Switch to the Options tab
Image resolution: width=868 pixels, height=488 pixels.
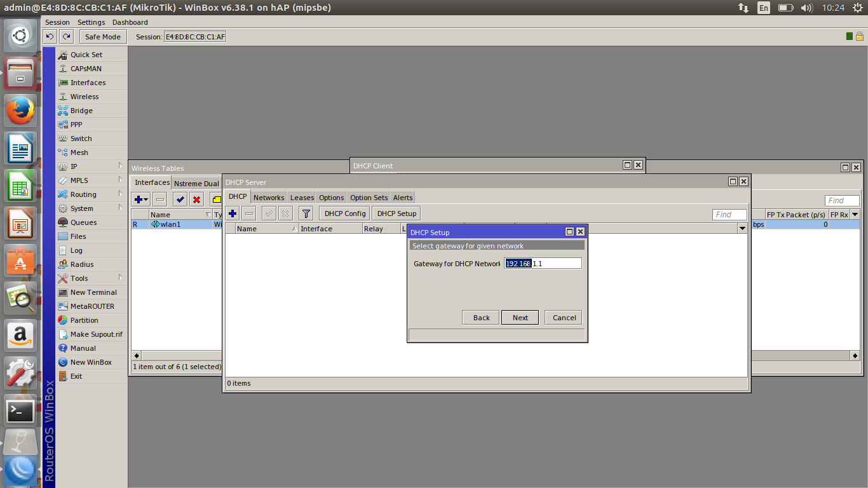pyautogui.click(x=331, y=198)
